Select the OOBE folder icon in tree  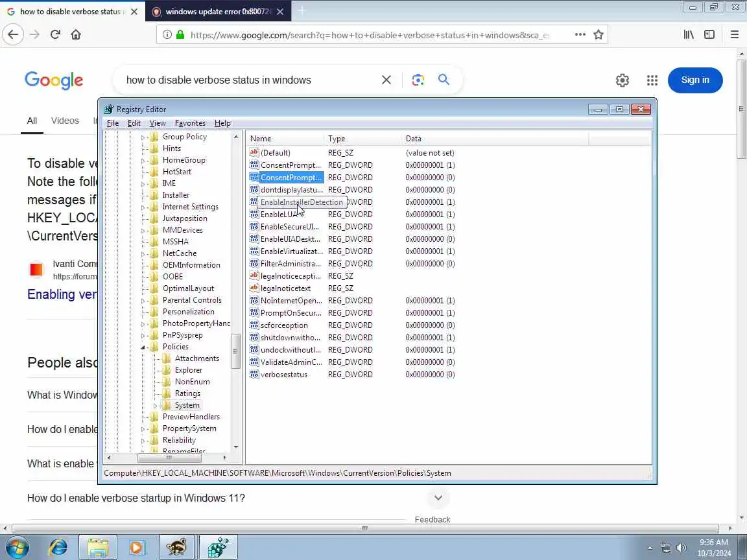tap(154, 277)
